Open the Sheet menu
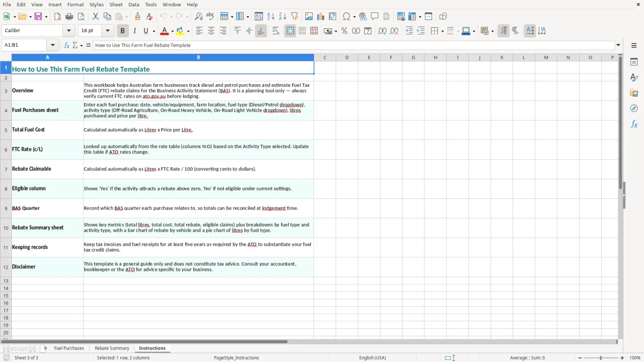Screen dimensions: 644x362 tap(116, 4)
